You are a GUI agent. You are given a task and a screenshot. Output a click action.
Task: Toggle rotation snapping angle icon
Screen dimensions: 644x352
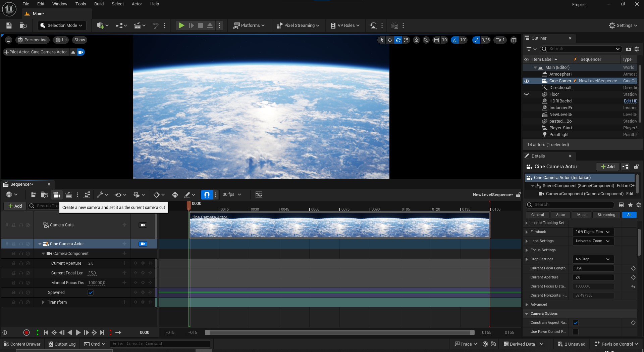pos(455,40)
